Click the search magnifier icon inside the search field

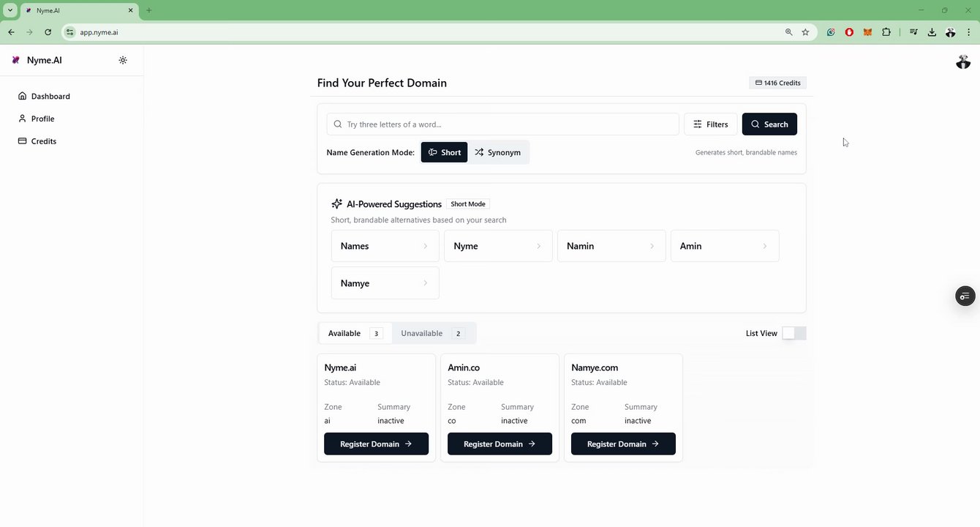pos(337,124)
